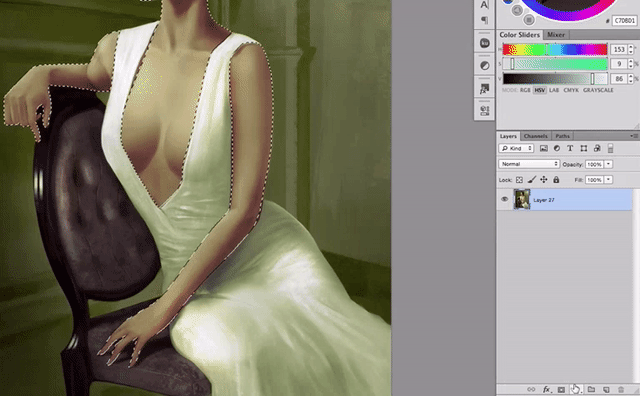Click the Value (brightness) stepper arrows

point(631,79)
